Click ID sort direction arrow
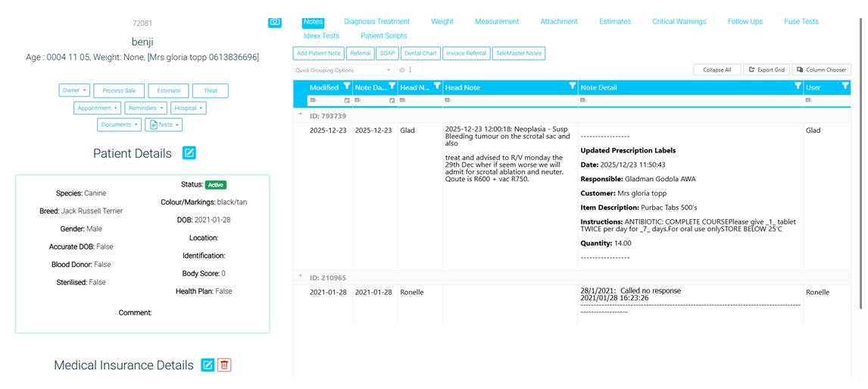868x389 pixels. (x=411, y=70)
